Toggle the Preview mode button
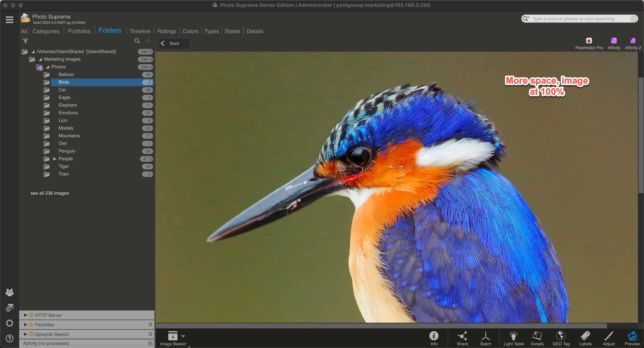Viewport: 644px width, 348px height. [632, 338]
